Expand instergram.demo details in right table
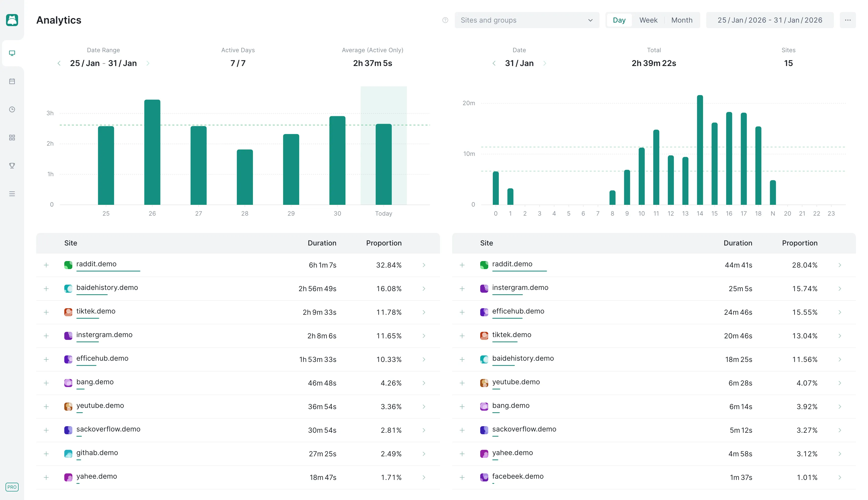 462,288
